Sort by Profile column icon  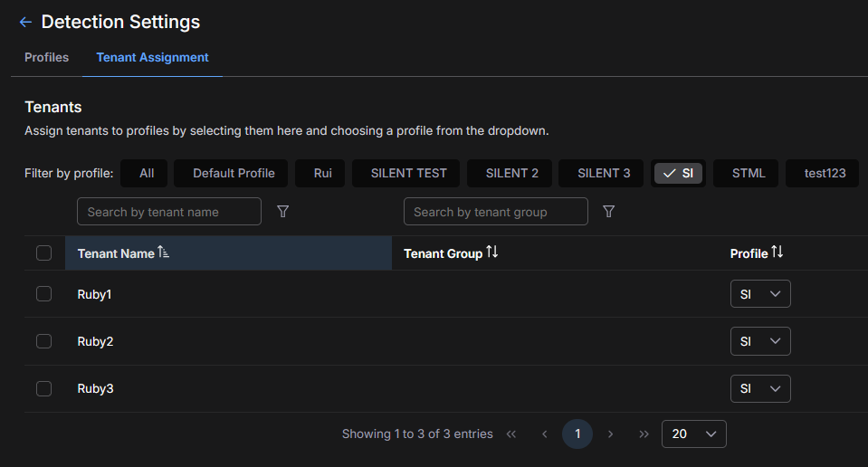777,253
